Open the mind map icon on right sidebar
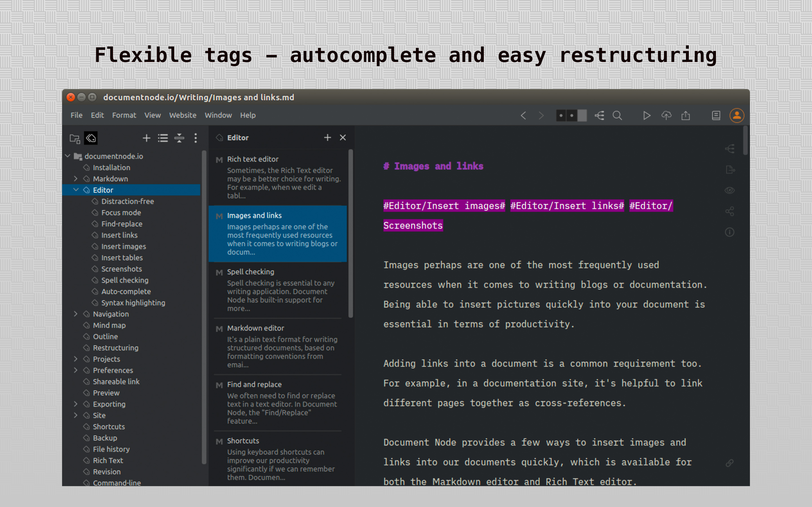Image resolution: width=812 pixels, height=507 pixels. coord(730,148)
